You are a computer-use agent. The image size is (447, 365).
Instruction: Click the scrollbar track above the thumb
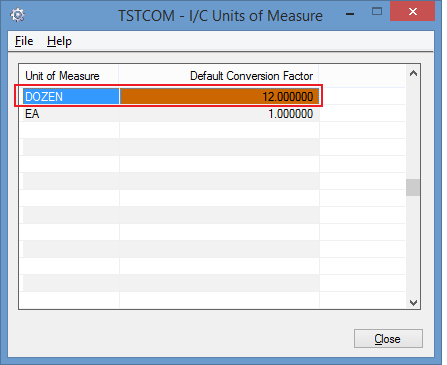pyautogui.click(x=413, y=130)
